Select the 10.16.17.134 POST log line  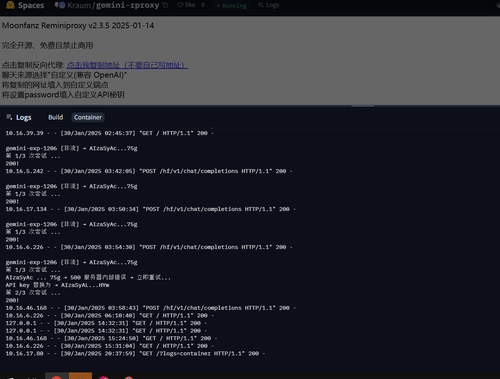pyautogui.click(x=151, y=209)
